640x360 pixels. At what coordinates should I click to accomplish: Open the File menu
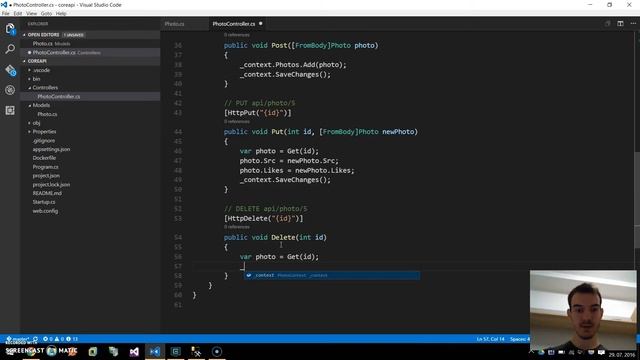pos(6,13)
